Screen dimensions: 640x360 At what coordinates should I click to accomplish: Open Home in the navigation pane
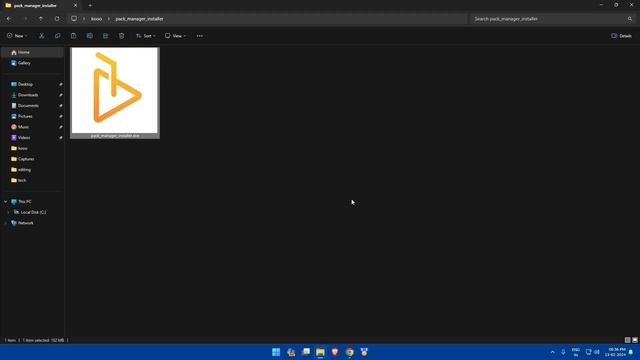(x=33, y=52)
